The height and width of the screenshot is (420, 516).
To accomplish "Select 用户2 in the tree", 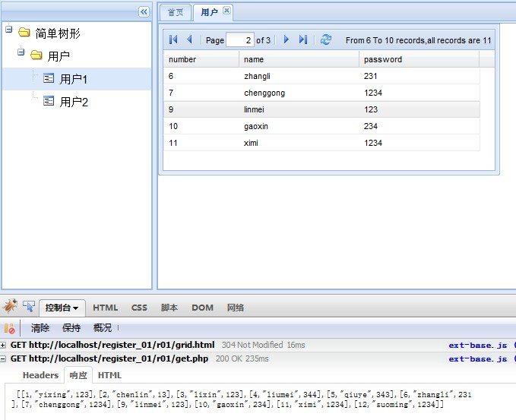I will [x=74, y=102].
